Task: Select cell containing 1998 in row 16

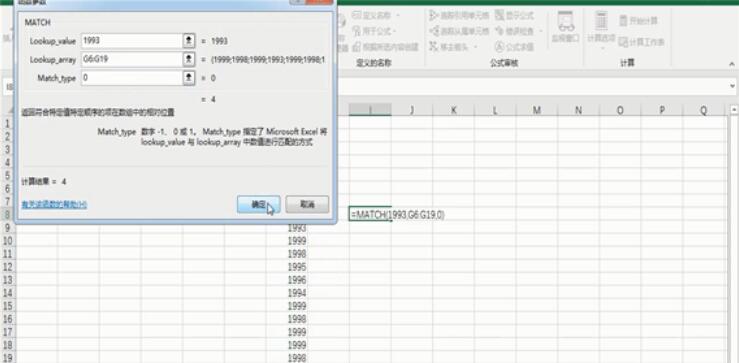Action: [287, 319]
